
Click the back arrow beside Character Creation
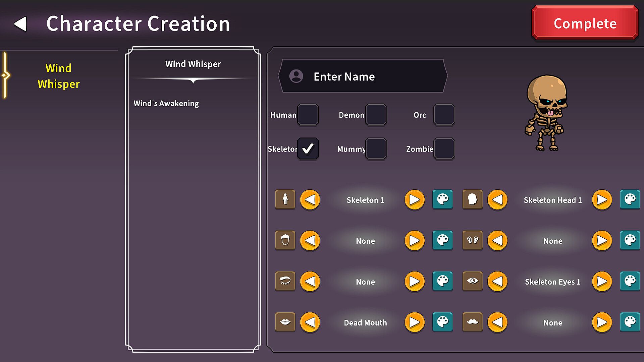(x=20, y=24)
